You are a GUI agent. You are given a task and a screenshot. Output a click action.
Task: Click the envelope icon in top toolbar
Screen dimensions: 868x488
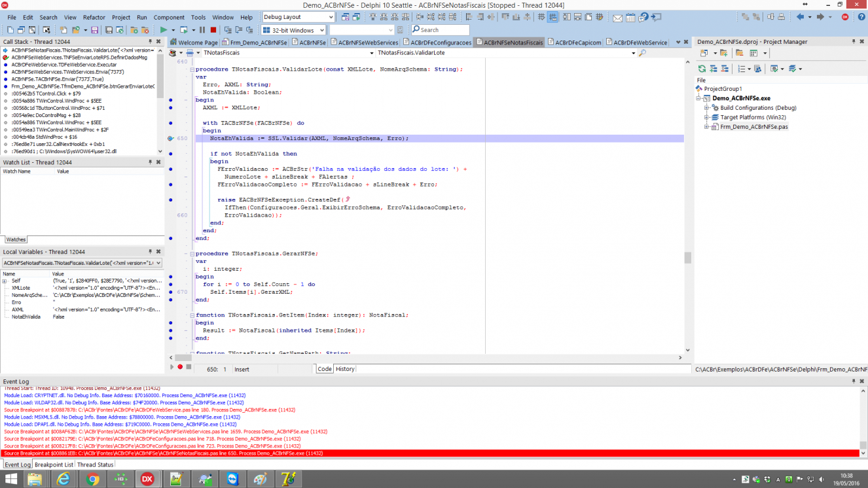coord(617,18)
